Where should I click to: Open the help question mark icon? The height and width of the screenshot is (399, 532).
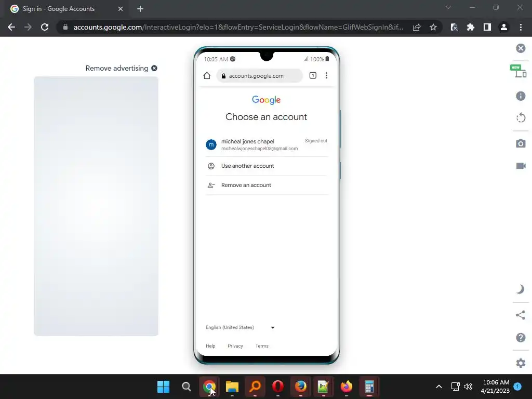click(x=521, y=338)
